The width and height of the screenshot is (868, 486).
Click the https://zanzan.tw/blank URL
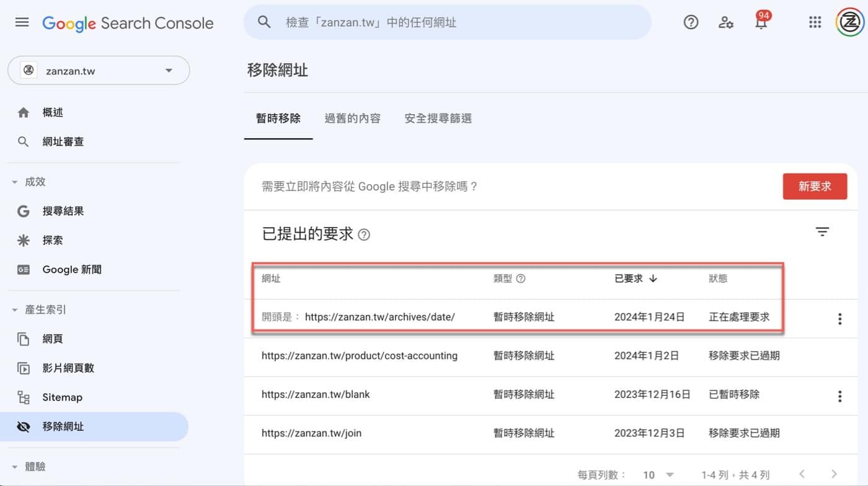316,394
